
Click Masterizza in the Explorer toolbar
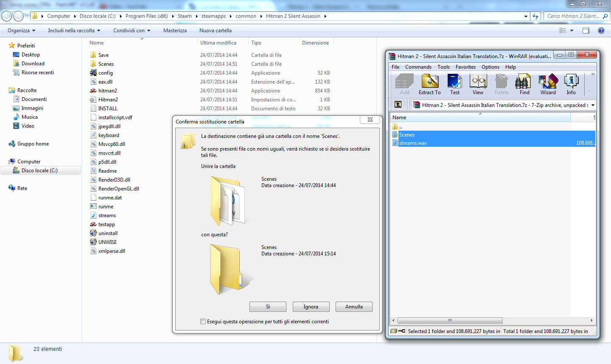175,31
